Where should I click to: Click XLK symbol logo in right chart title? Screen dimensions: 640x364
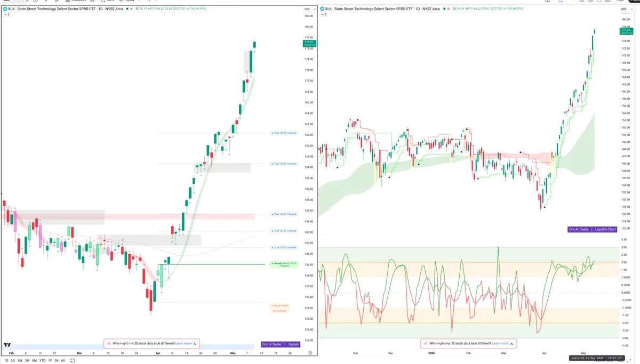[x=322, y=9]
